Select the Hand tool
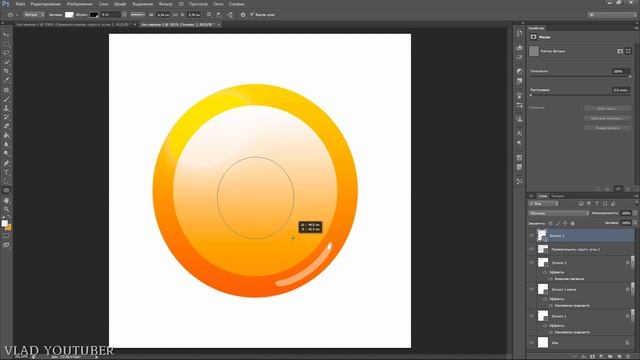The width and height of the screenshot is (640, 360). [x=6, y=200]
